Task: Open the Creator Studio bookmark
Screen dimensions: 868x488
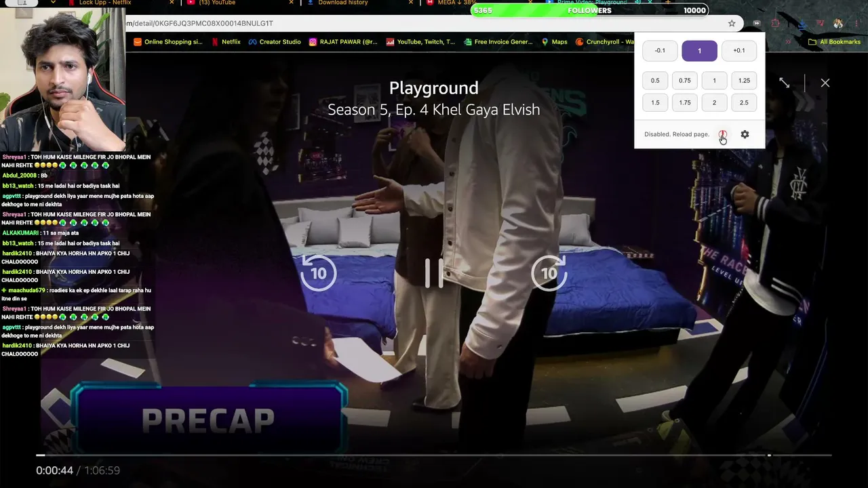Action: click(275, 42)
